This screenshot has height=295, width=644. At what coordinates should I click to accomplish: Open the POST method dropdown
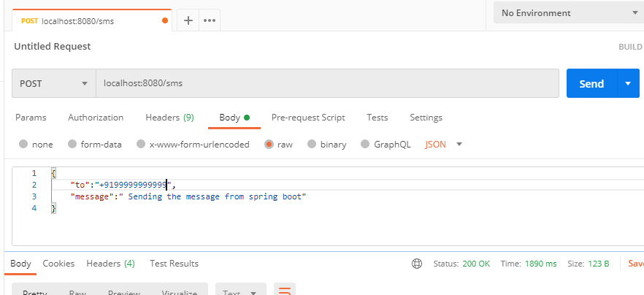tap(54, 83)
